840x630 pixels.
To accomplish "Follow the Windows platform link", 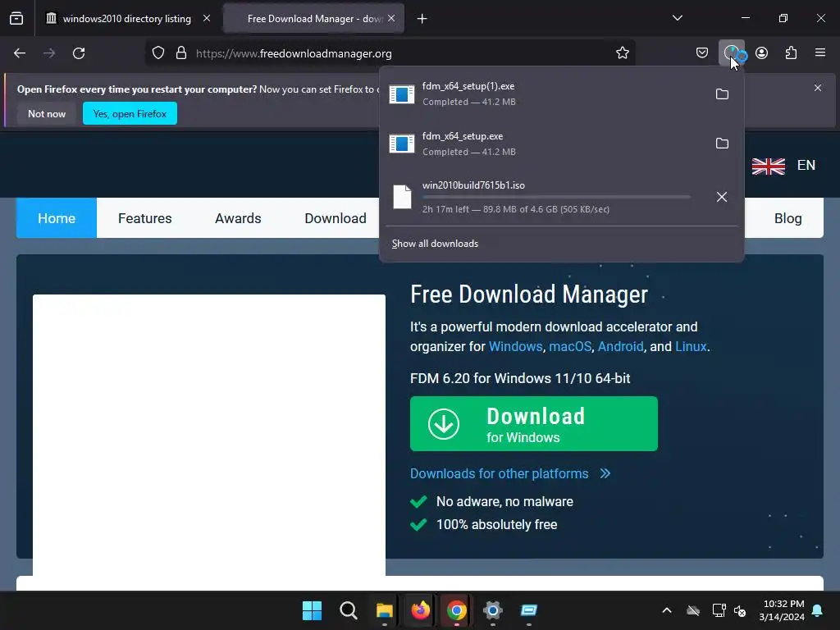I will pyautogui.click(x=515, y=347).
